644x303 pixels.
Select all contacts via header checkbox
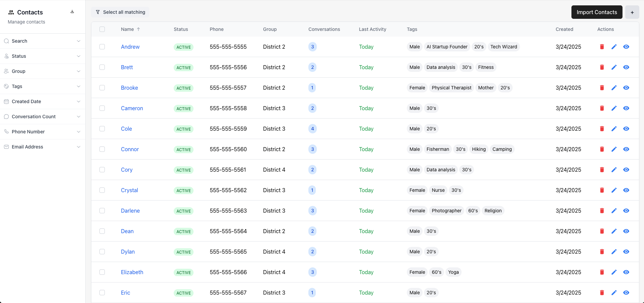102,29
